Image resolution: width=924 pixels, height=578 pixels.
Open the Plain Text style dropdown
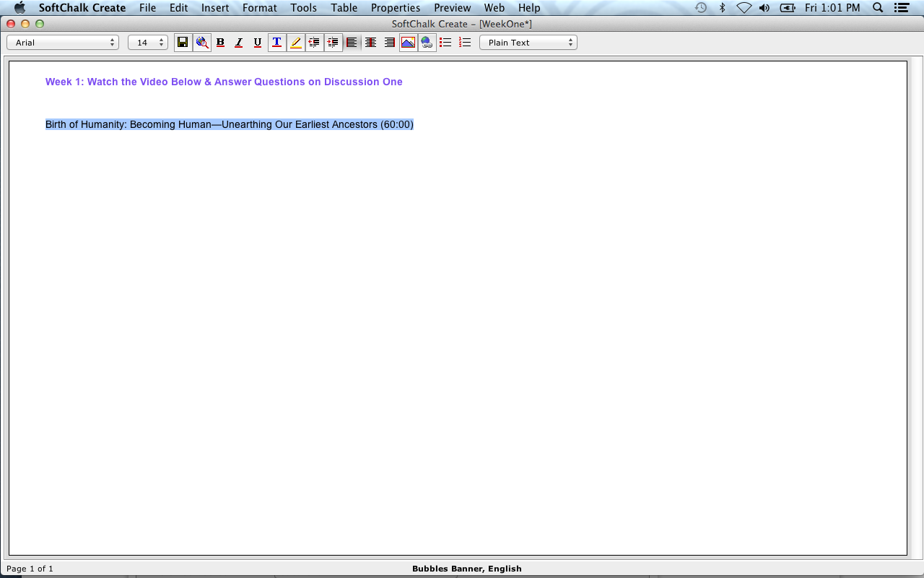528,43
